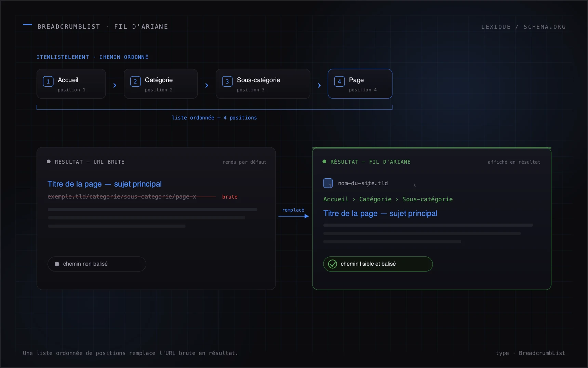The image size is (588, 368).
Task: Select the Page position 4 card
Action: pos(360,84)
